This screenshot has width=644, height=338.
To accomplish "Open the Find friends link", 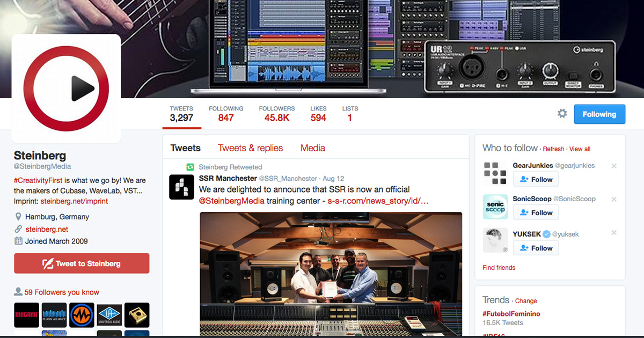I will 499,268.
